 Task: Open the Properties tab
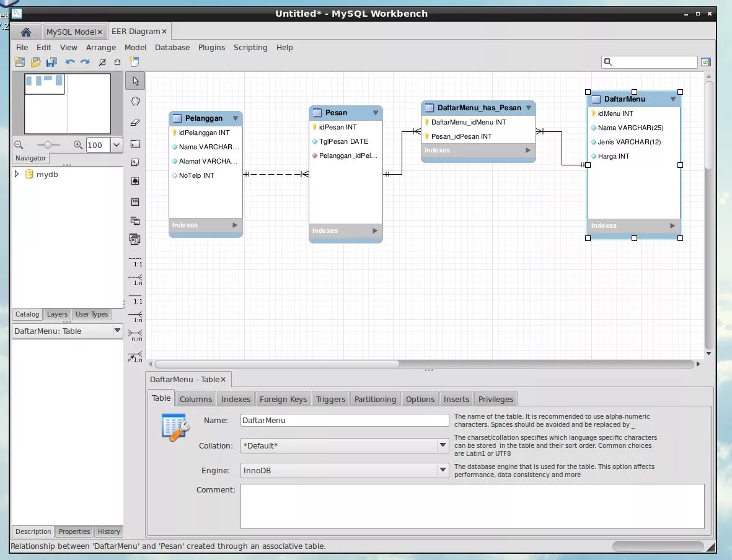point(74,532)
